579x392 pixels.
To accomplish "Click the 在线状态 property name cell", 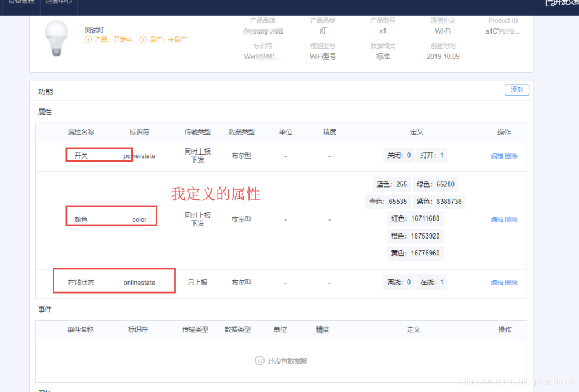I will point(81,283).
